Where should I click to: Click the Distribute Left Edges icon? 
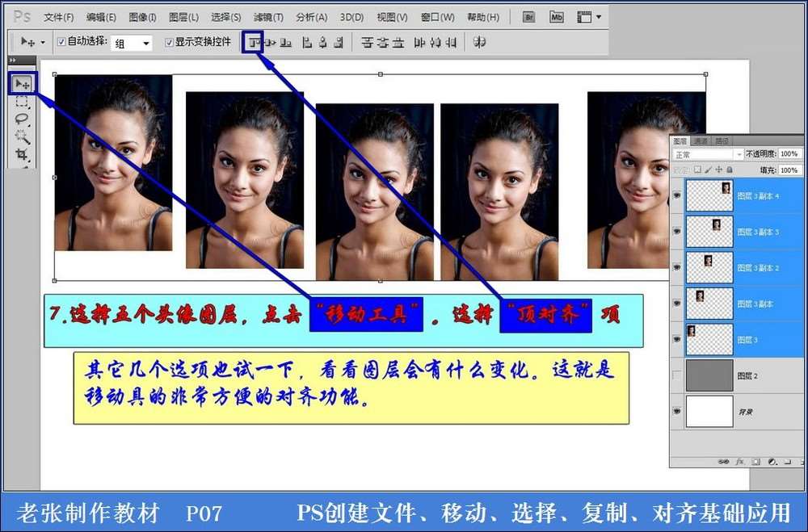coord(419,43)
